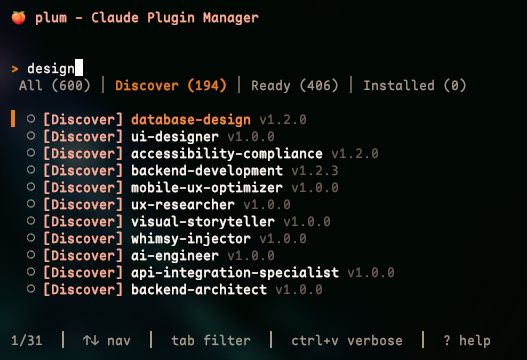The image size is (527, 360).
Task: Click the search input containing 'design'
Action: point(55,68)
